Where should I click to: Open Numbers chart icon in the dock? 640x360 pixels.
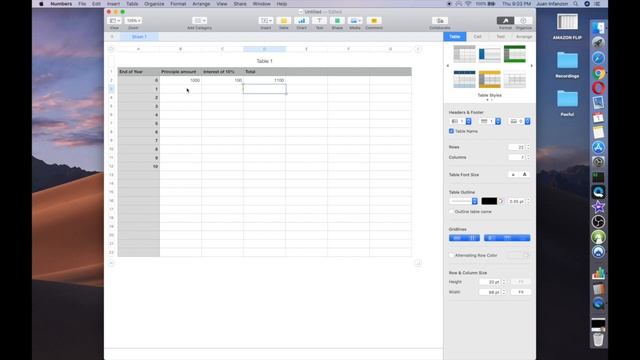pyautogui.click(x=598, y=273)
